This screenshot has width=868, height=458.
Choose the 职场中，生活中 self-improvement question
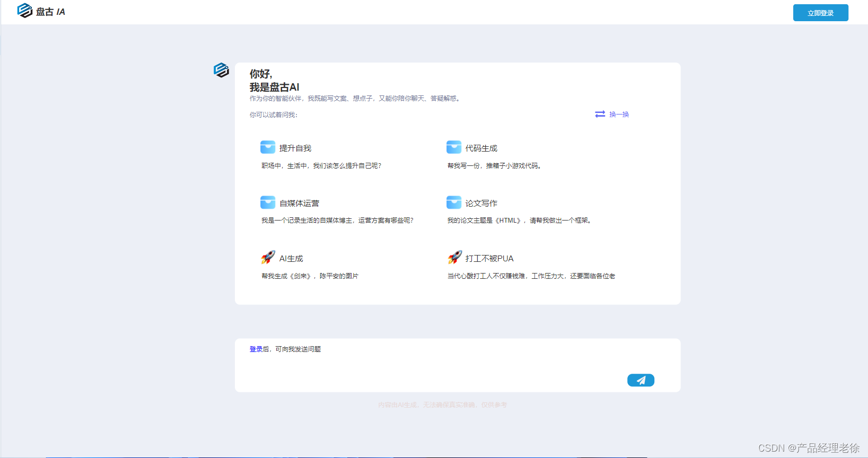(321, 166)
